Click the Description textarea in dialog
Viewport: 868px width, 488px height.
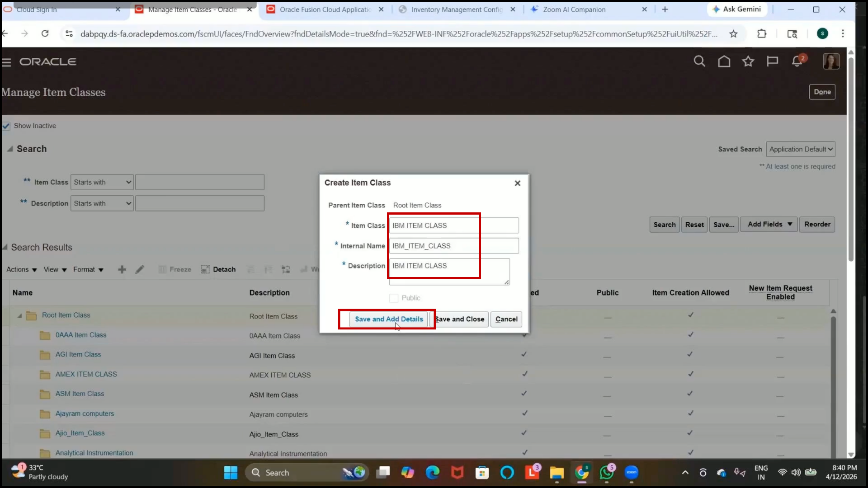point(449,272)
